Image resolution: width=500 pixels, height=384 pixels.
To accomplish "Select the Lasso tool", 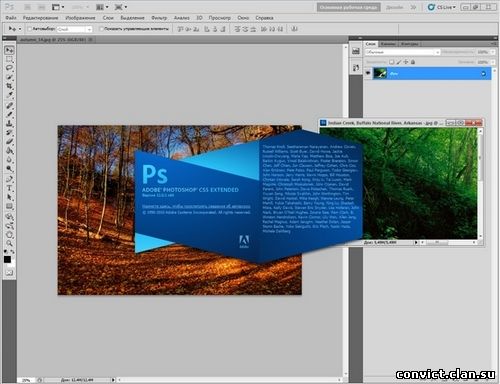I will [9, 68].
